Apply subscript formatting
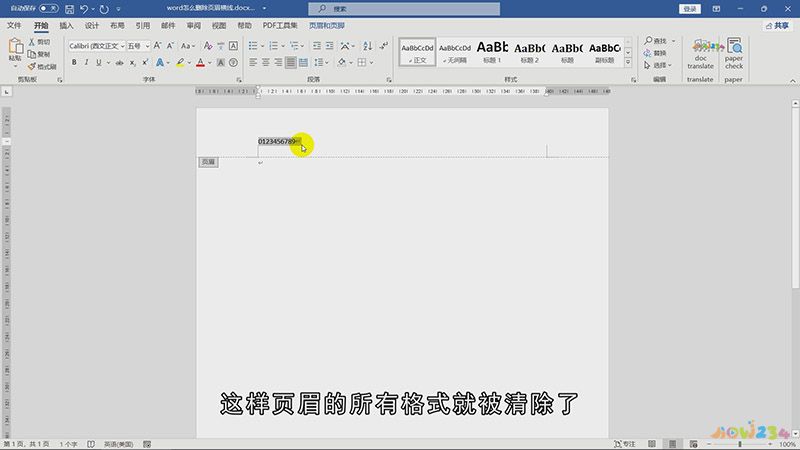Screen dimensions: 800x450 (133, 63)
